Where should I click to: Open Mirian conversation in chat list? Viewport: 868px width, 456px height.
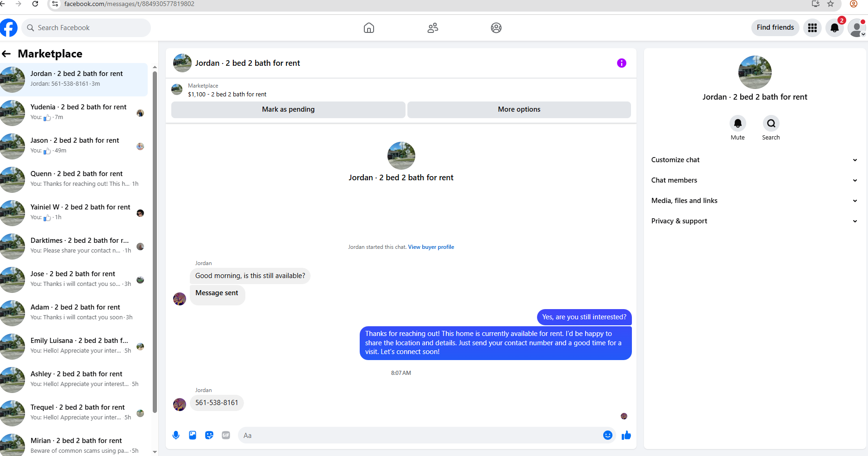[74, 444]
